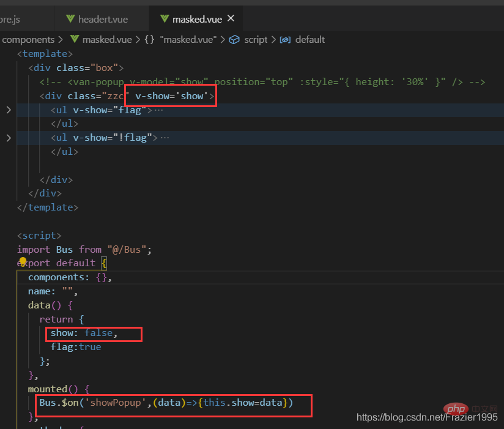This screenshot has height=429, width=504.
Task: Click the export default line
Action: (62, 263)
